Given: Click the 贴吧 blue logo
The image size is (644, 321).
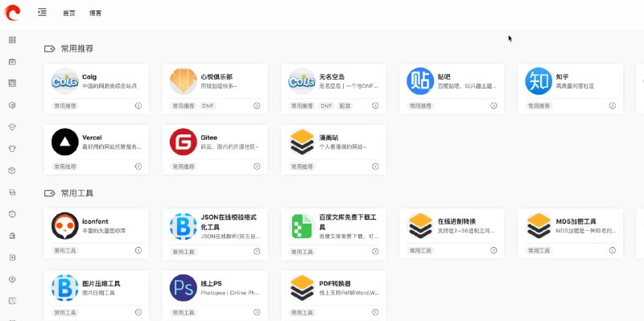Looking at the screenshot, I should [x=420, y=81].
